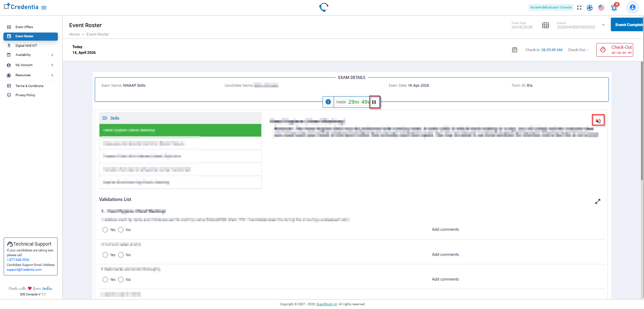The image size is (644, 309).
Task: Click the Digital NAE KIT download icon
Action: (9, 45)
